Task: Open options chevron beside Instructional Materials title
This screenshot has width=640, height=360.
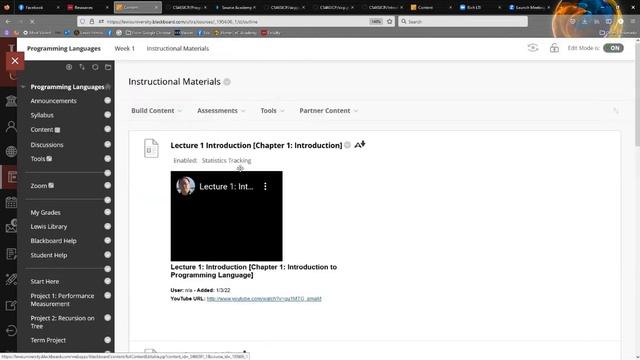Action: pos(227,82)
